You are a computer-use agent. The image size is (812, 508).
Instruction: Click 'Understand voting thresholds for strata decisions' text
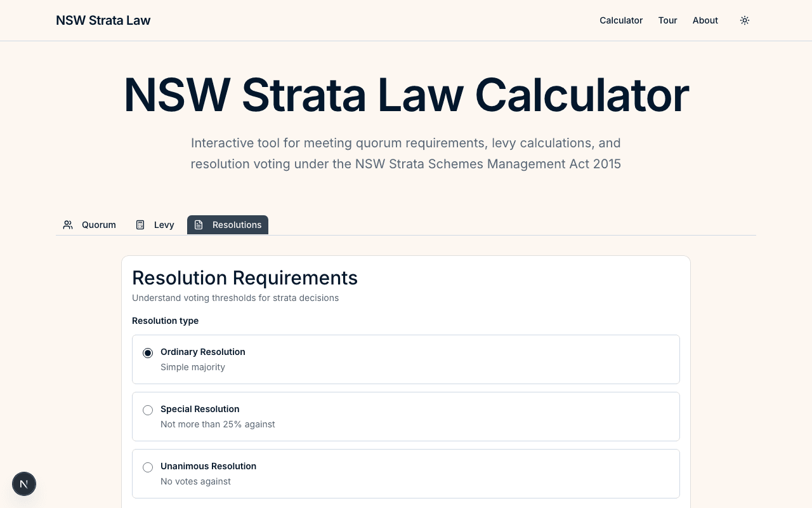(x=235, y=298)
